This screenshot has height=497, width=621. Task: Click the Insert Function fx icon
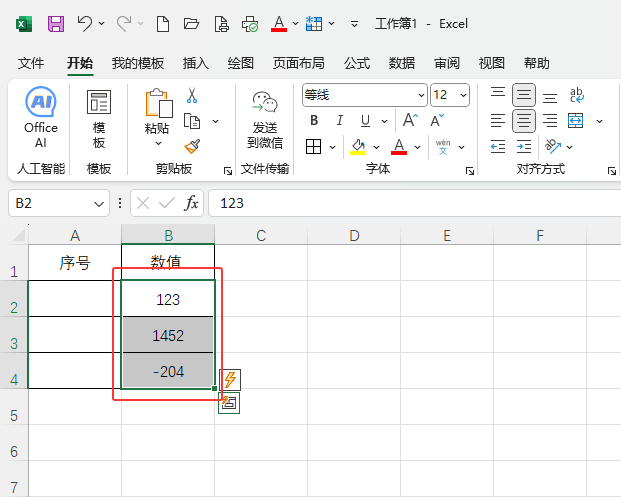(x=191, y=203)
